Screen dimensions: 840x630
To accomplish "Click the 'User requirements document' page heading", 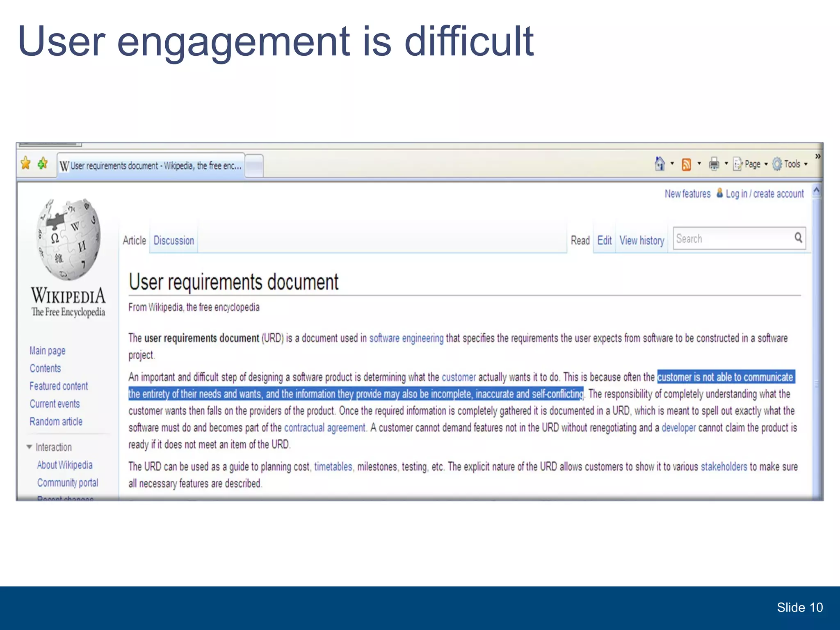I will [x=234, y=282].
